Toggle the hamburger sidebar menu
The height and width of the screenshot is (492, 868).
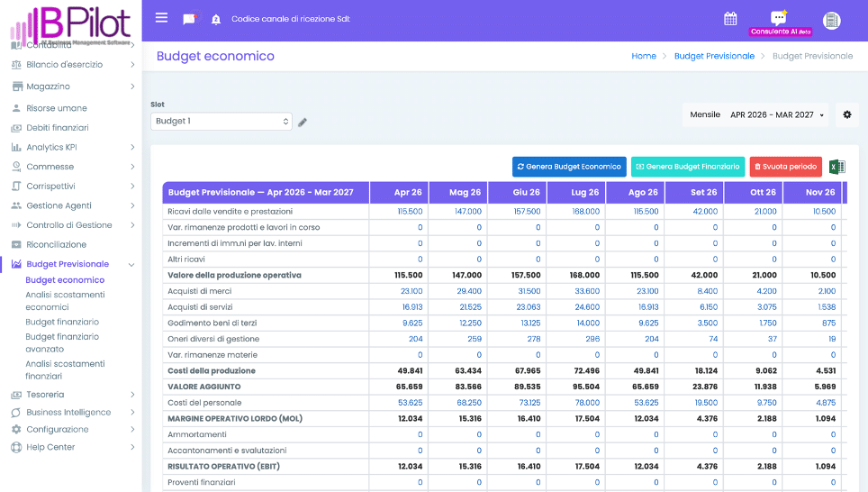click(x=161, y=18)
